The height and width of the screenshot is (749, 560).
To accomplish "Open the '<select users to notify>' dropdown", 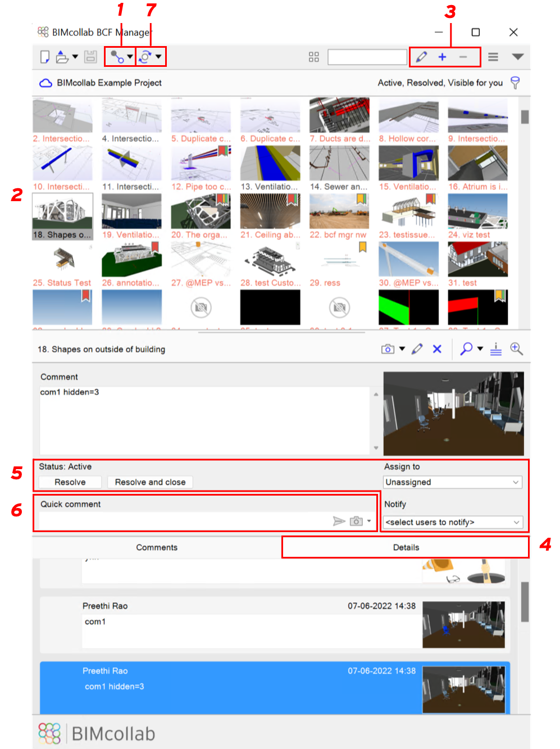I will click(453, 522).
